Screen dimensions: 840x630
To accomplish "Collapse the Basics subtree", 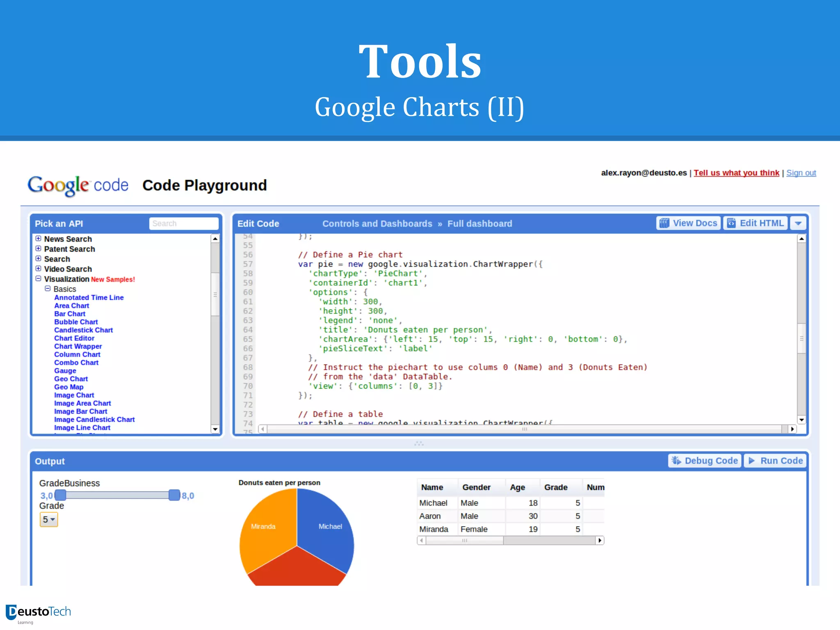I will tap(48, 288).
